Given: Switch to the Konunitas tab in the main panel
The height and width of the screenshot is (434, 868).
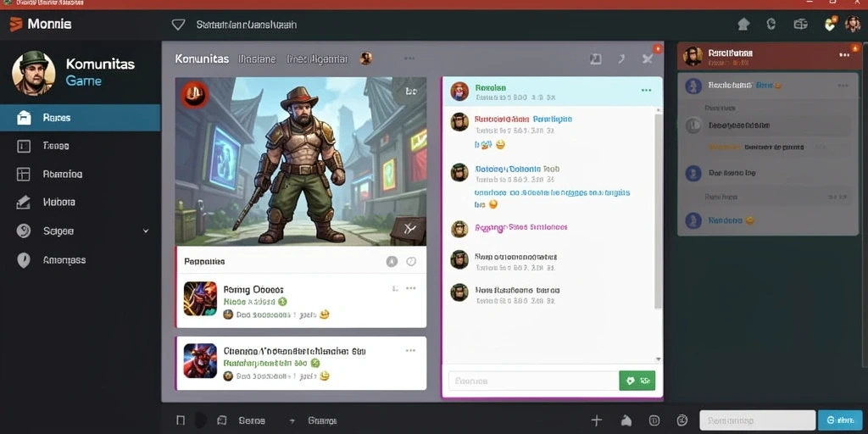Looking at the screenshot, I should [202, 58].
